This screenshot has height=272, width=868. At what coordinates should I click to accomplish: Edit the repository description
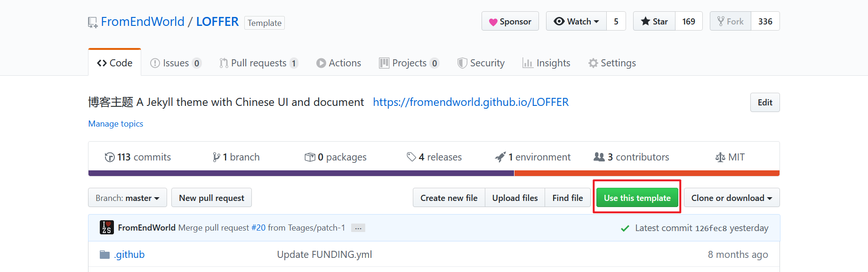tap(765, 102)
